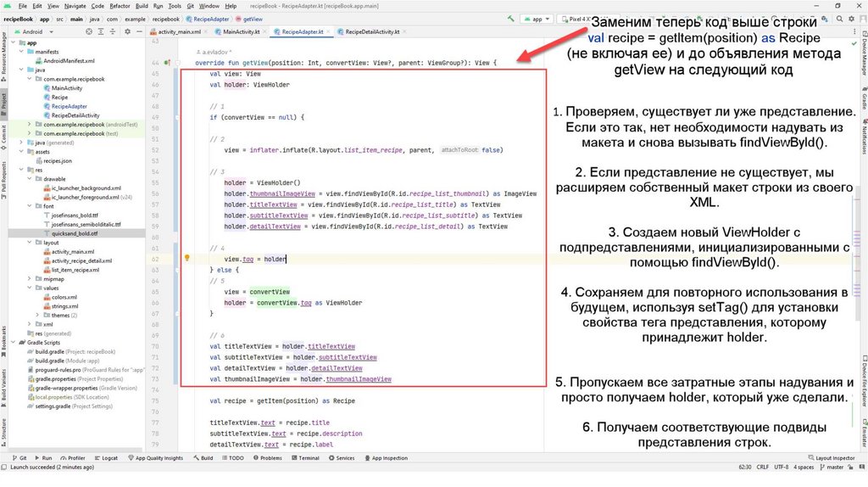Collapse the Gradle Scripts node
The height and width of the screenshot is (487, 868).
pyautogui.click(x=14, y=343)
